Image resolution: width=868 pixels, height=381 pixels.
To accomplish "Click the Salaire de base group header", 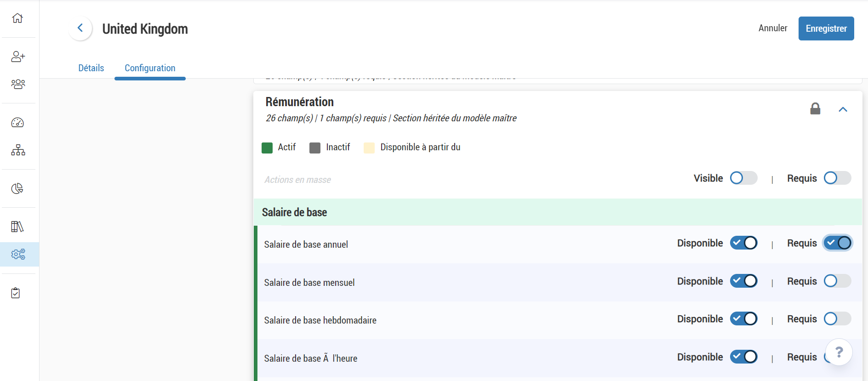I will [x=558, y=212].
